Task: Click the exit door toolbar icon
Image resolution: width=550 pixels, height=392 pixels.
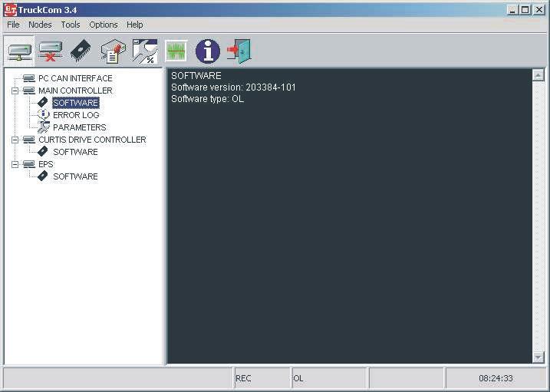Action: coord(239,51)
